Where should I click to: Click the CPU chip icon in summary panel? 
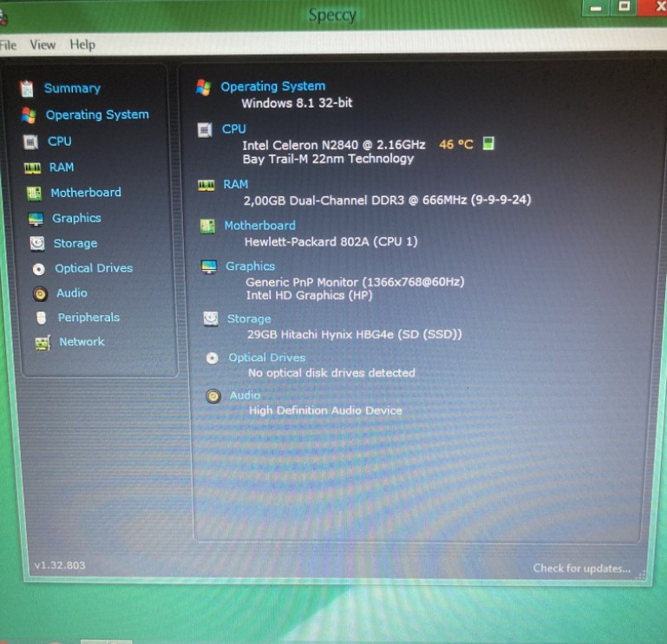tap(205, 130)
